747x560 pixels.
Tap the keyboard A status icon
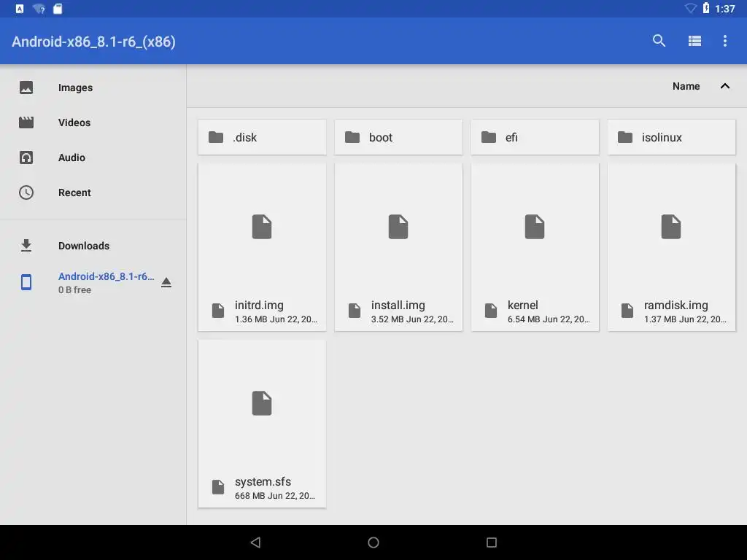coord(20,9)
